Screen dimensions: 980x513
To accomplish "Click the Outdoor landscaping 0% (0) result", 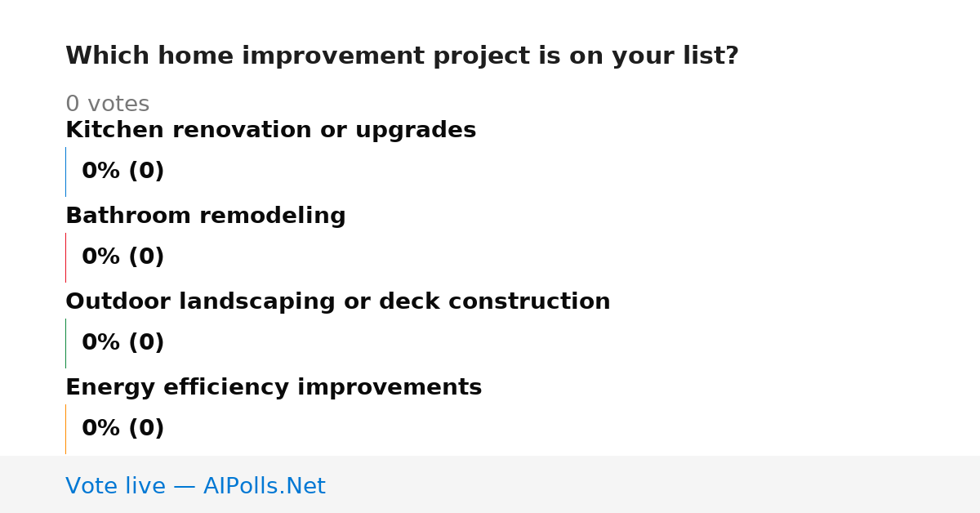I will point(123,343).
